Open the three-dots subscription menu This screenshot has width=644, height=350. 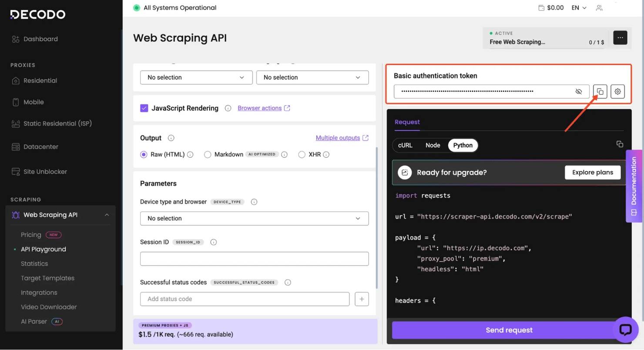pyautogui.click(x=620, y=37)
